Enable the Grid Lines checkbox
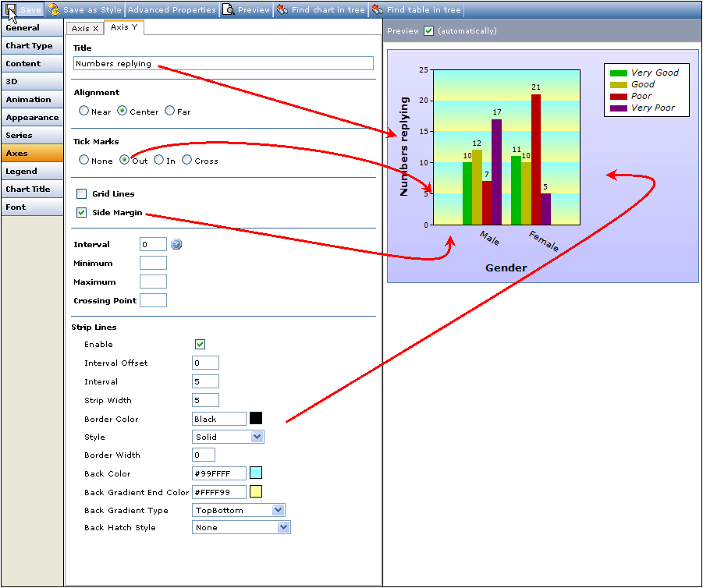703x588 pixels. tap(82, 193)
